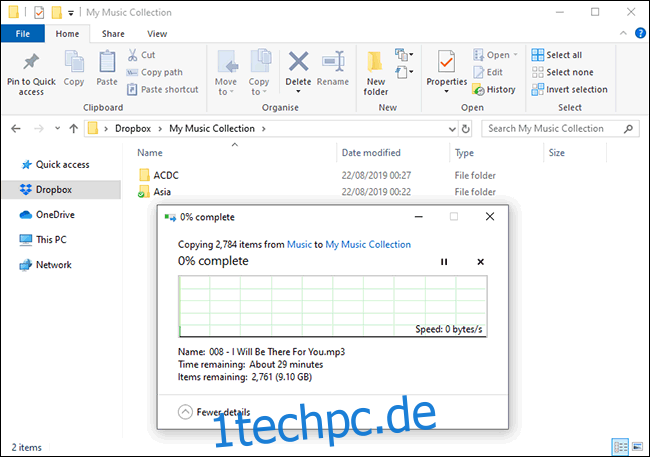Create a New folder from the ribbon

376,68
